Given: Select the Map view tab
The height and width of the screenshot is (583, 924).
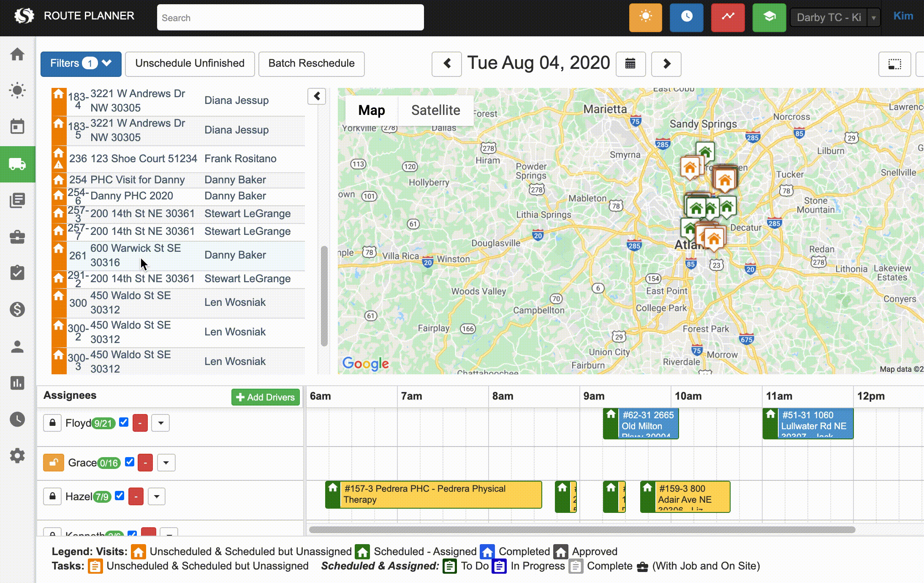Looking at the screenshot, I should click(x=371, y=110).
